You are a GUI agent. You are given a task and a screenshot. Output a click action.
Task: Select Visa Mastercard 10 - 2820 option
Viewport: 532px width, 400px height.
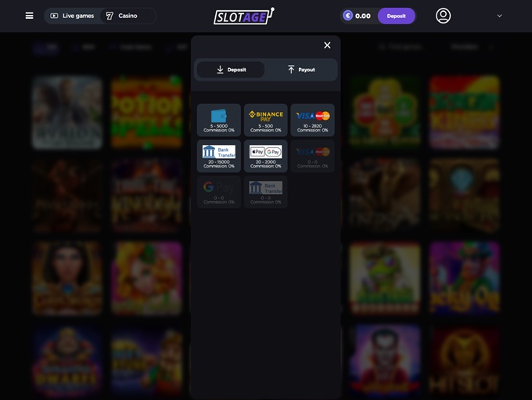pos(312,120)
